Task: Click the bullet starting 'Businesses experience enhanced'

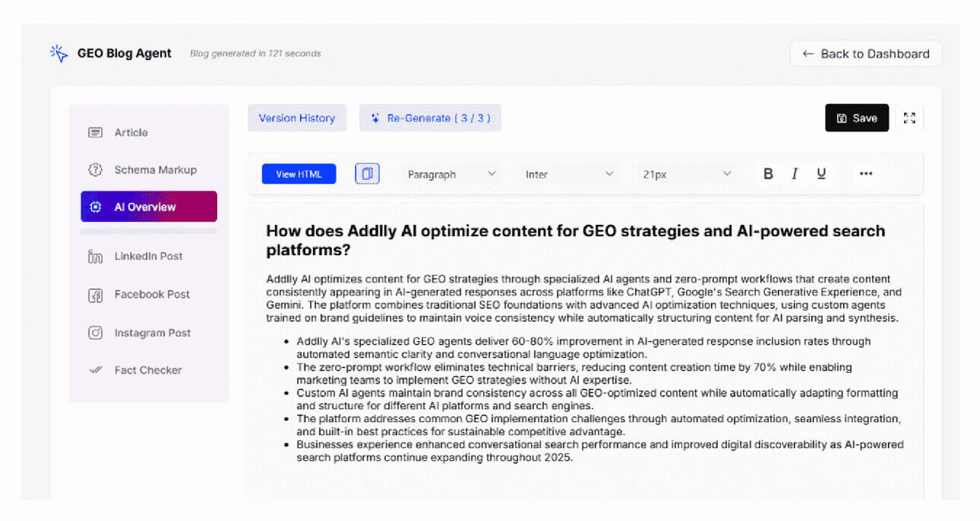Action: click(600, 451)
